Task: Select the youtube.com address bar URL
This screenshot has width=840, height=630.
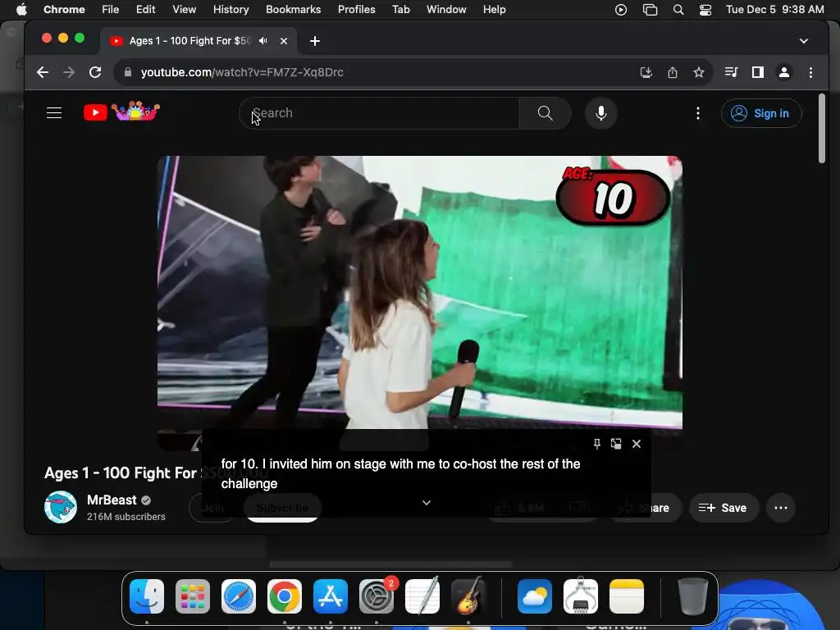Action: click(x=242, y=72)
